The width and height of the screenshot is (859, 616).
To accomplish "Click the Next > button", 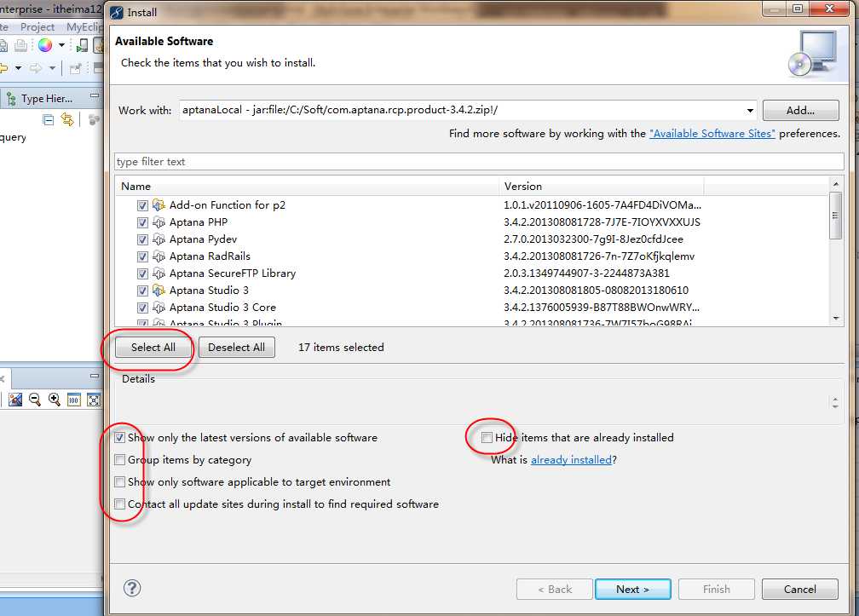I will coord(632,590).
